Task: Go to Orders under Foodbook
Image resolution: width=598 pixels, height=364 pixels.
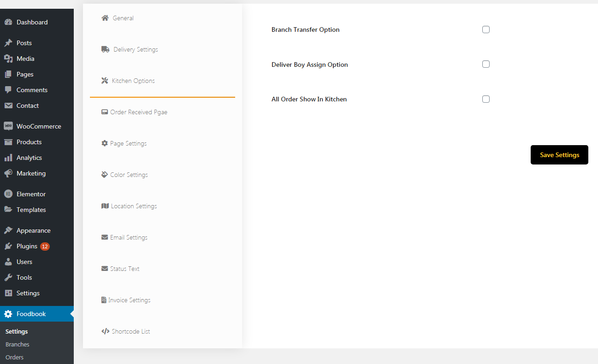Action: tap(15, 357)
